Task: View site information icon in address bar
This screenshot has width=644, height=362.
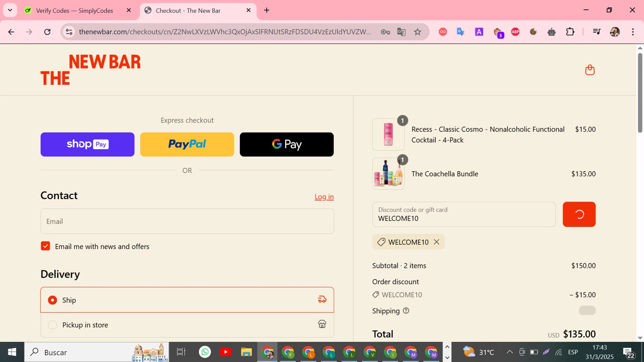Action: point(69,32)
